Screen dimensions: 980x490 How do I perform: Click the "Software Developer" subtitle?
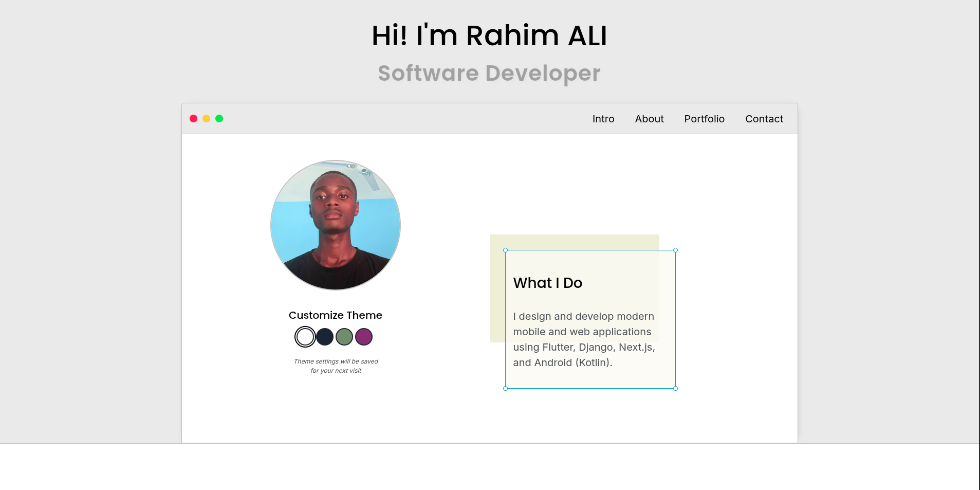(x=489, y=73)
